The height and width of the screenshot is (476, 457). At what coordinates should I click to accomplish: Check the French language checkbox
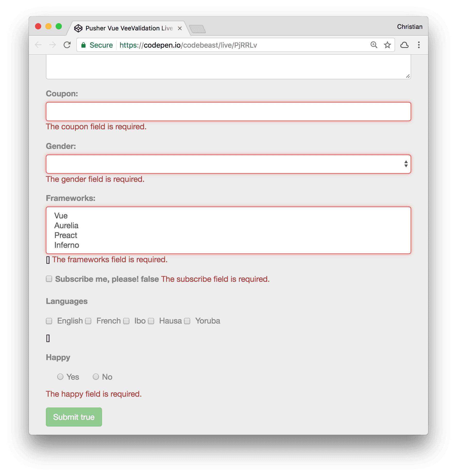click(x=88, y=321)
